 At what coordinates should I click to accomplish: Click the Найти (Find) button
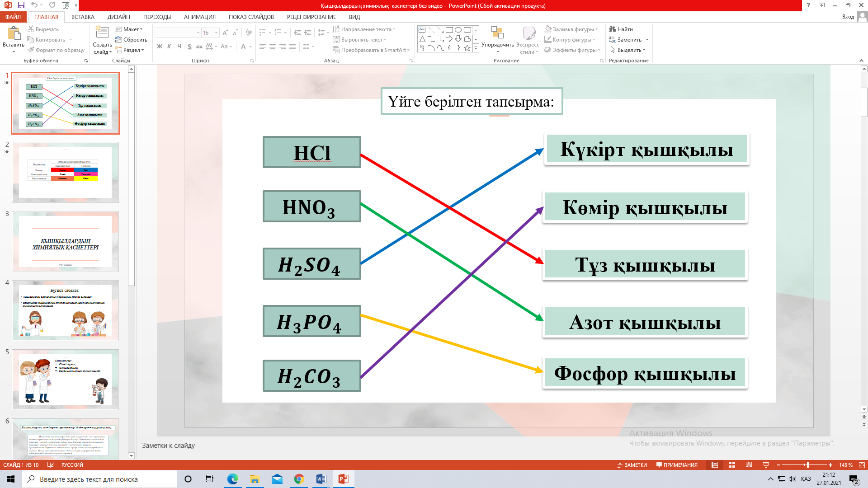point(621,29)
